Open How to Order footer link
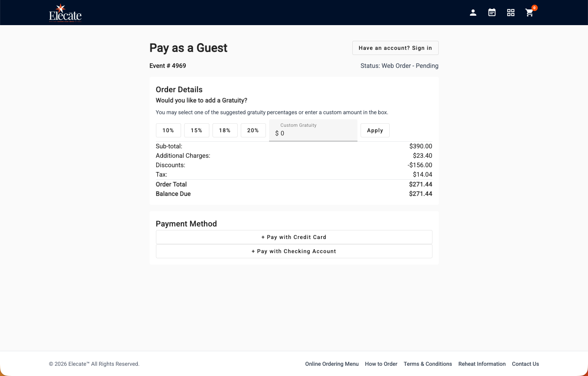The image size is (588, 376). 381,364
